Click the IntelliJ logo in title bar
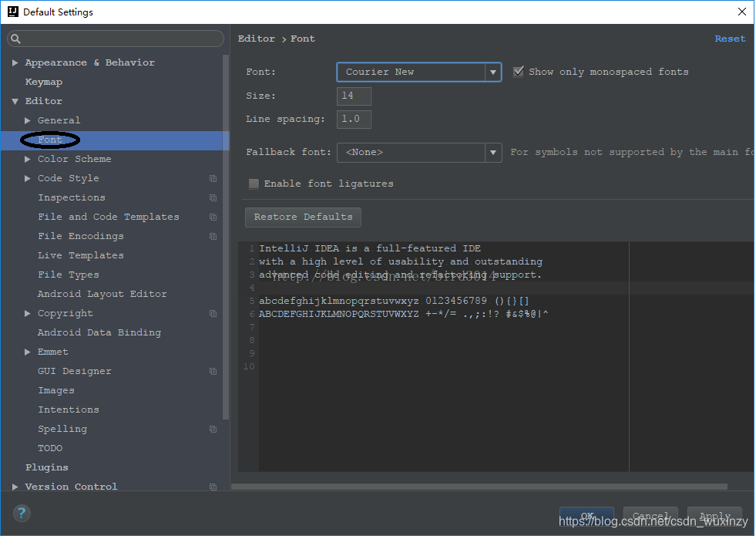The width and height of the screenshot is (756, 536). tap(13, 12)
